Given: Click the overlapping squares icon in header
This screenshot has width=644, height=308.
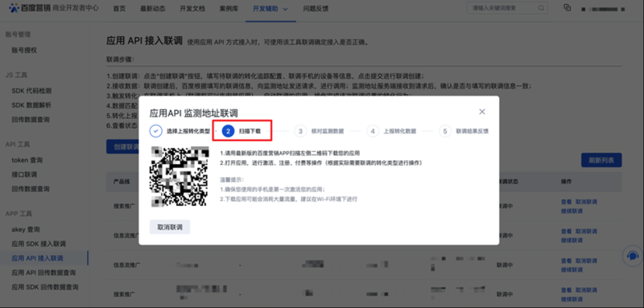Looking at the screenshot, I should pos(568,8).
